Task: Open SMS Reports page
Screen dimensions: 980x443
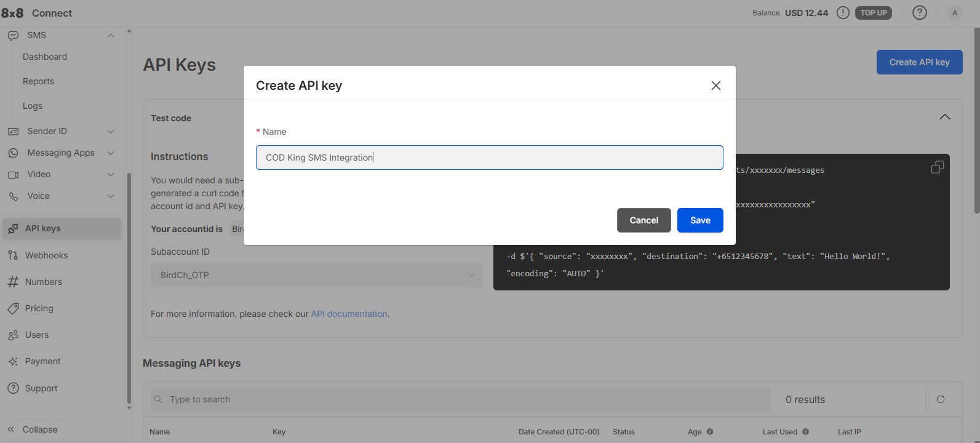Action: (x=38, y=81)
